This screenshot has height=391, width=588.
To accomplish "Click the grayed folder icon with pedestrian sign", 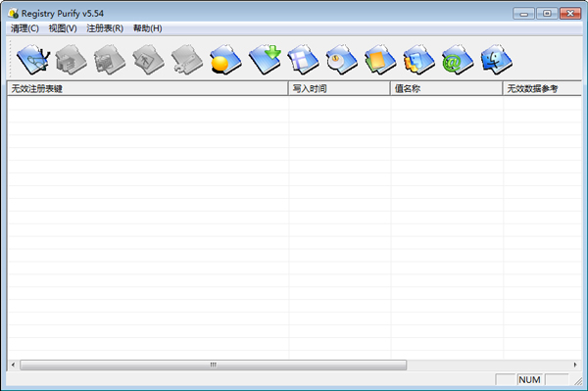I will (x=149, y=59).
